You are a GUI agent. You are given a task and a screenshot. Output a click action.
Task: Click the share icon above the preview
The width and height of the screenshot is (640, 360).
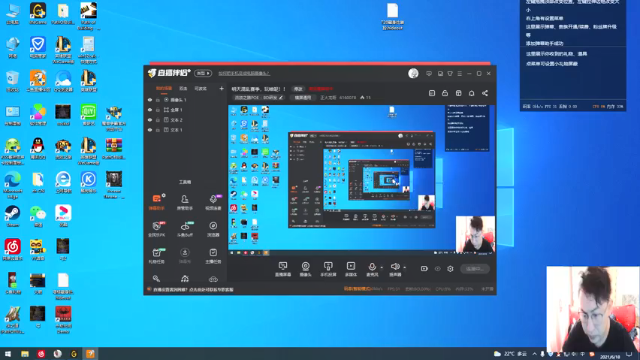tap(485, 93)
